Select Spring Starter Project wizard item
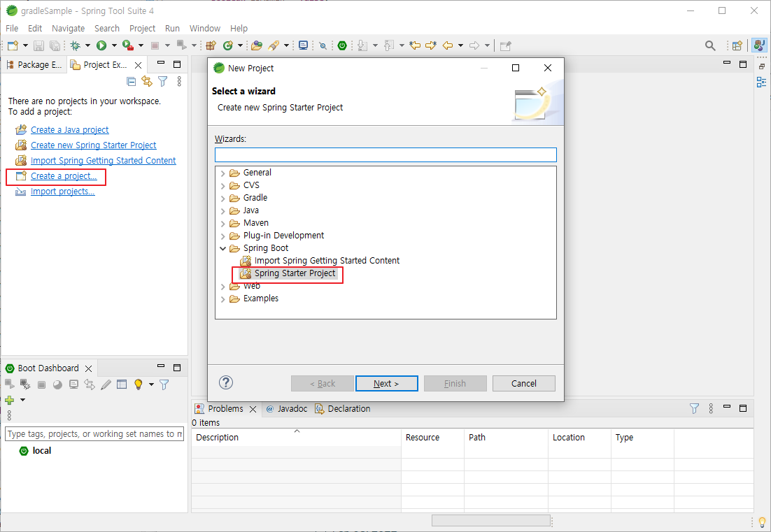The height and width of the screenshot is (532, 771). click(295, 273)
